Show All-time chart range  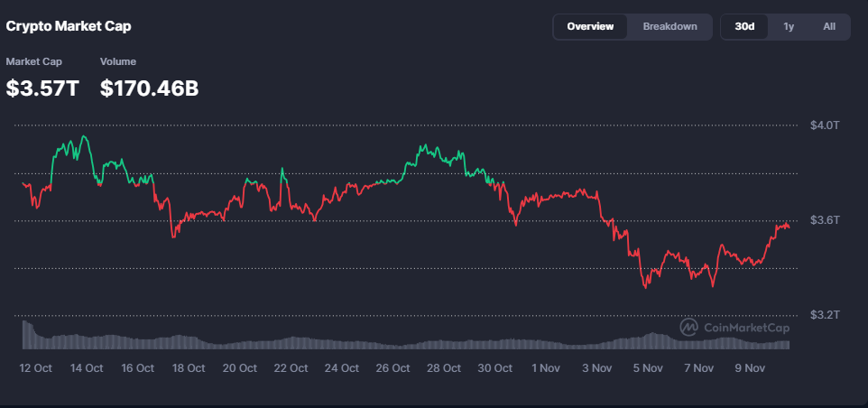(829, 26)
